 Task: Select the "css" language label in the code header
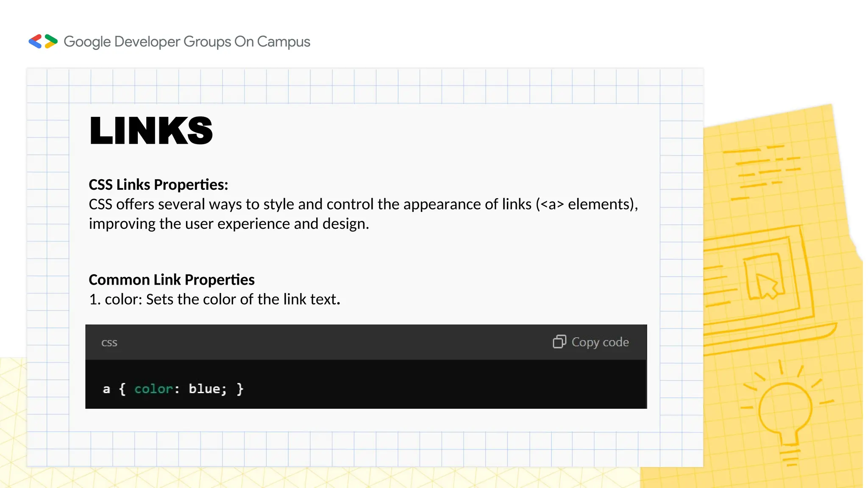point(109,342)
